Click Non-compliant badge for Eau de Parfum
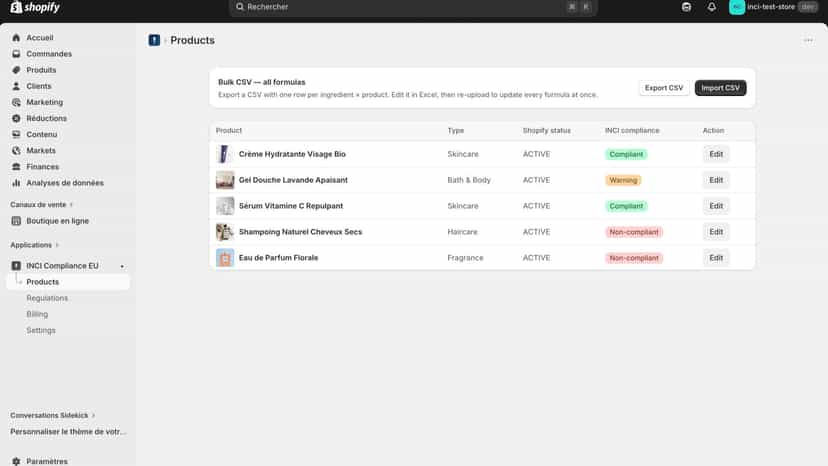 click(634, 258)
